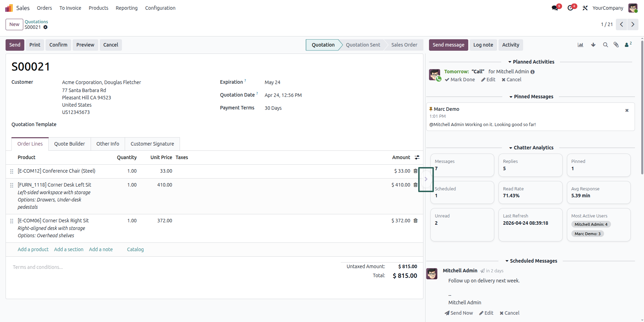This screenshot has width=644, height=322.
Task: Delete the Corner Desk Right Sit line
Action: click(415, 221)
